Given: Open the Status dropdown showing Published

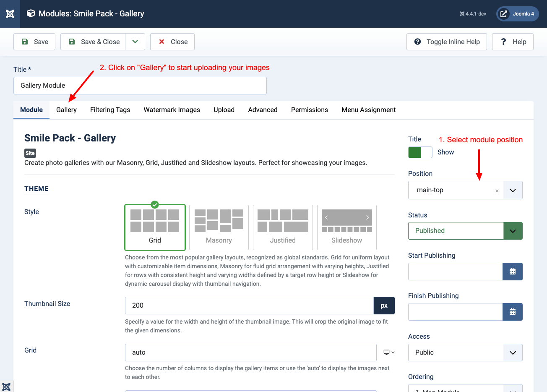Looking at the screenshot, I should pyautogui.click(x=465, y=231).
